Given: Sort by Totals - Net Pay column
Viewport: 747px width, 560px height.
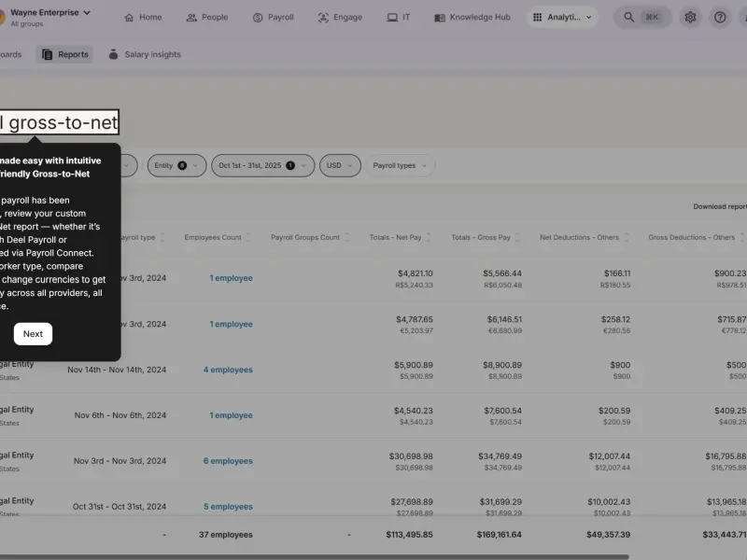Looking at the screenshot, I should 430,237.
